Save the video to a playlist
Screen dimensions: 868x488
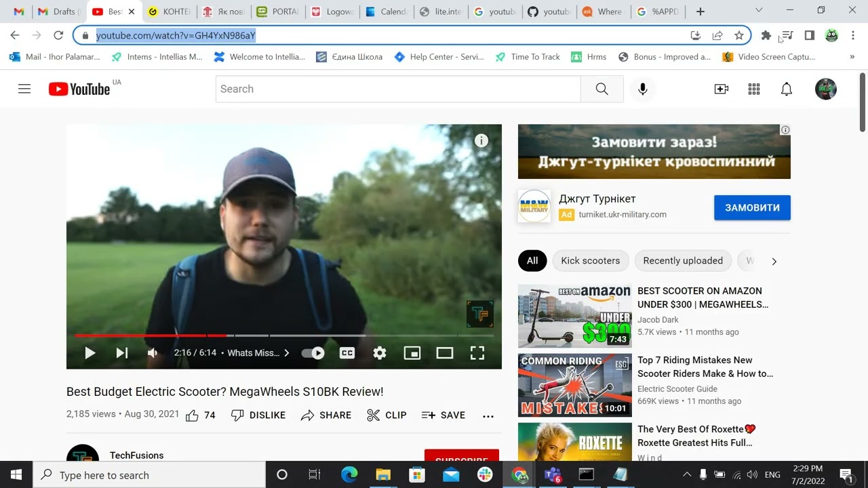click(443, 415)
